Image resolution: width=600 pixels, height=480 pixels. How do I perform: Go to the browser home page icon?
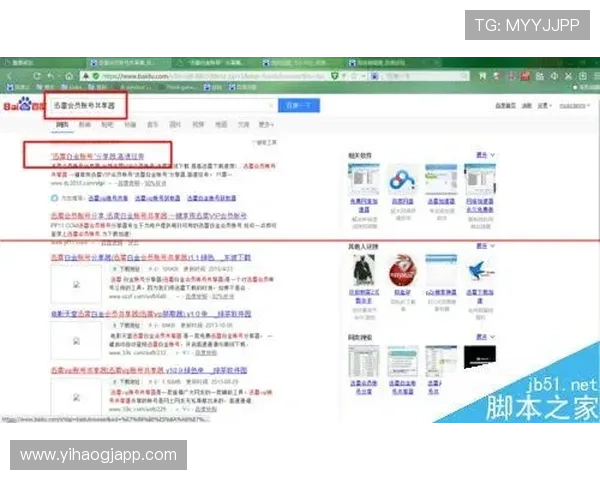click(69, 76)
